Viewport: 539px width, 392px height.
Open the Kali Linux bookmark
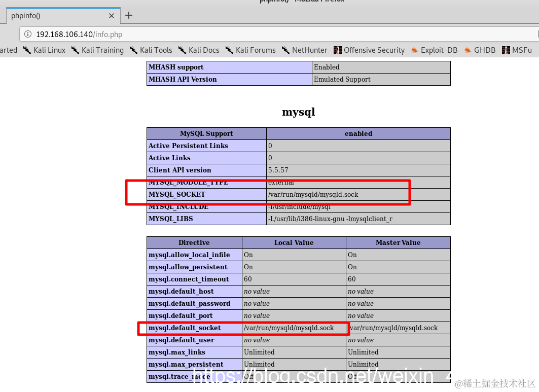tap(44, 50)
